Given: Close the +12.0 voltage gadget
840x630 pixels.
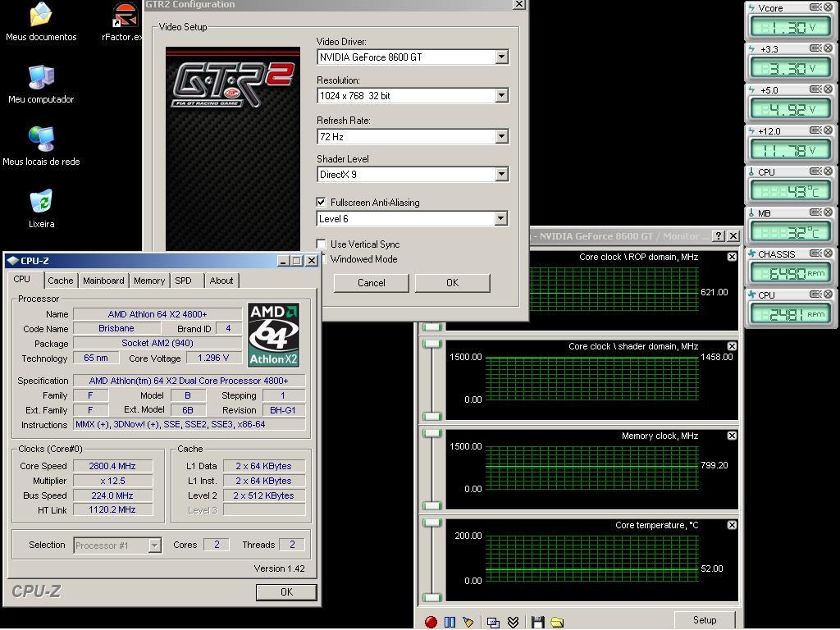Looking at the screenshot, I should (829, 130).
